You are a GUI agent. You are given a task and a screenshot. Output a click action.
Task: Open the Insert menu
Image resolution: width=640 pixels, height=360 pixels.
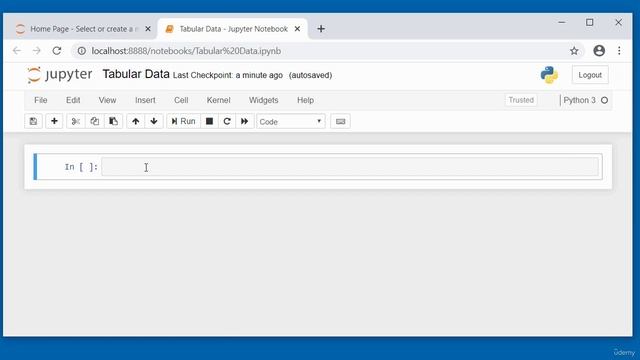click(x=145, y=100)
